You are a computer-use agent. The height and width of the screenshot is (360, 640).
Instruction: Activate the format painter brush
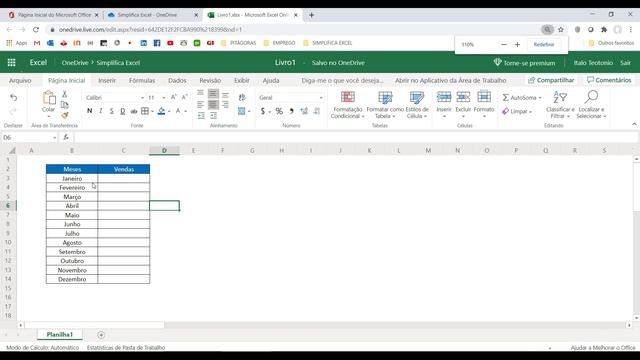click(x=64, y=116)
